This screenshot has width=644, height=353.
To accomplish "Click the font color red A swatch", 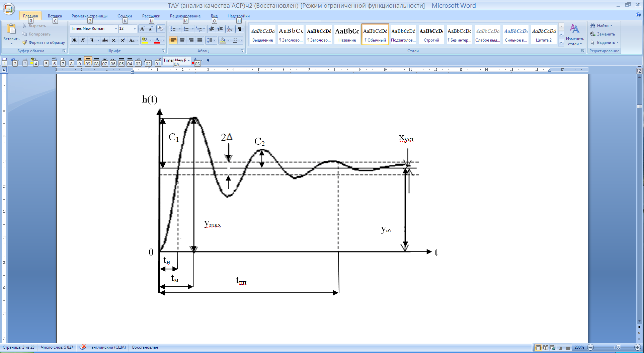I will [x=157, y=40].
